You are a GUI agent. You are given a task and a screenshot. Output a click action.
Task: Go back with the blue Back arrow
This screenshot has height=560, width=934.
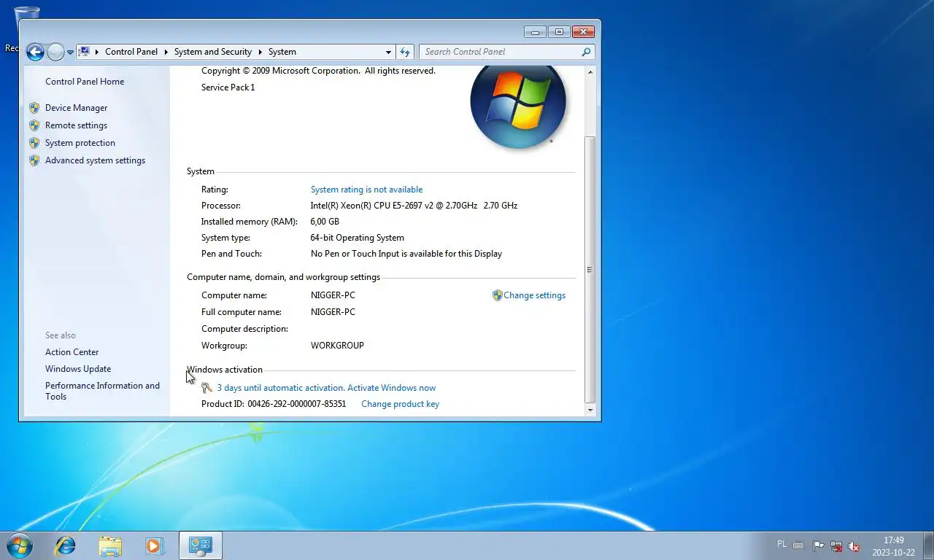35,52
